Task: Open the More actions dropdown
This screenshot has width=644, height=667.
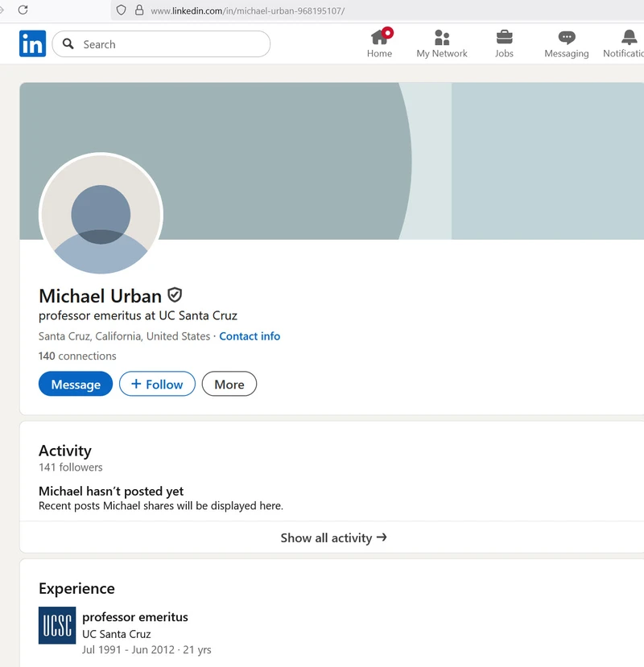Action: click(x=229, y=384)
